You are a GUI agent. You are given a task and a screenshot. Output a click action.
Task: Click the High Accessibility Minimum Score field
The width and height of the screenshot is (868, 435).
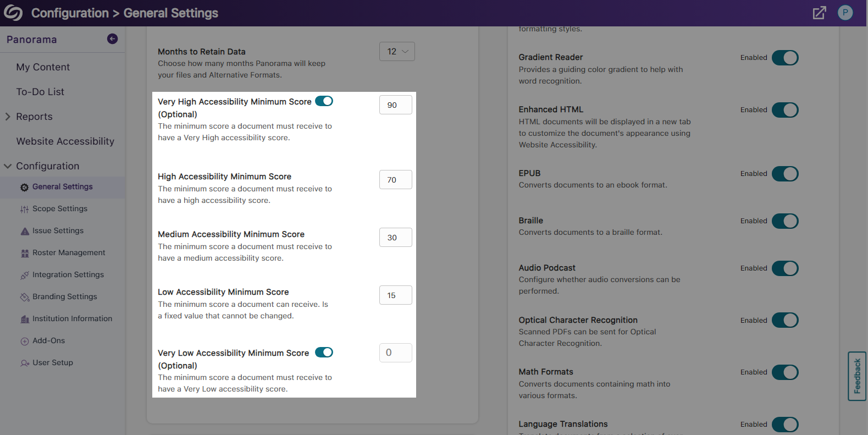point(395,180)
